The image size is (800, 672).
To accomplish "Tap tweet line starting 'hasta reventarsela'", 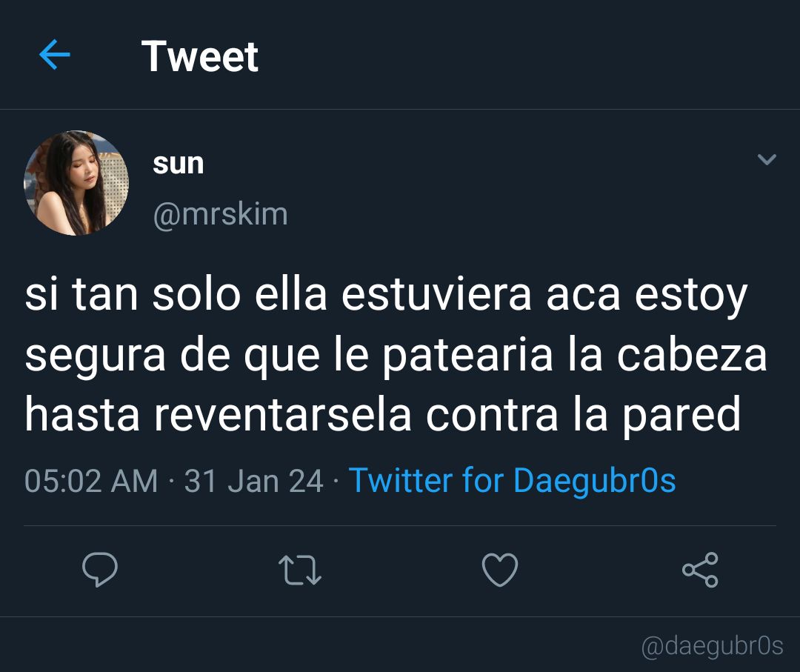I will pos(383,416).
